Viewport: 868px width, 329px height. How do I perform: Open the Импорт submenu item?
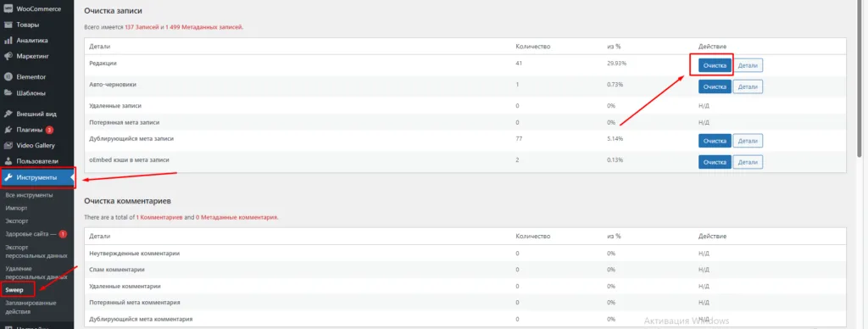(16, 208)
